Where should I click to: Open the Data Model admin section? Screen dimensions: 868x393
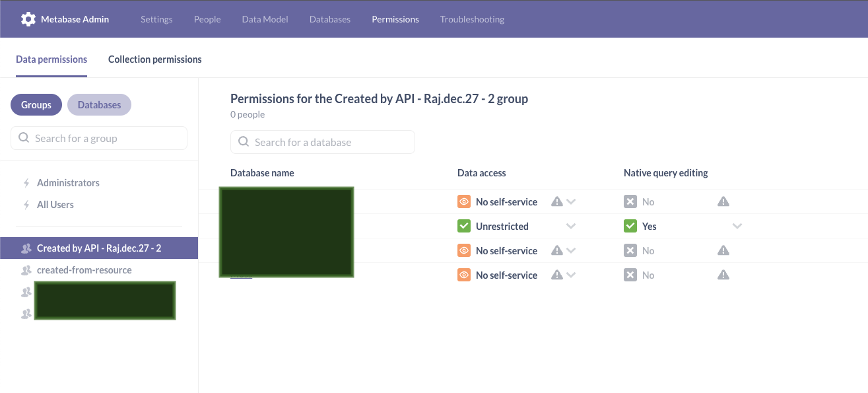[265, 19]
